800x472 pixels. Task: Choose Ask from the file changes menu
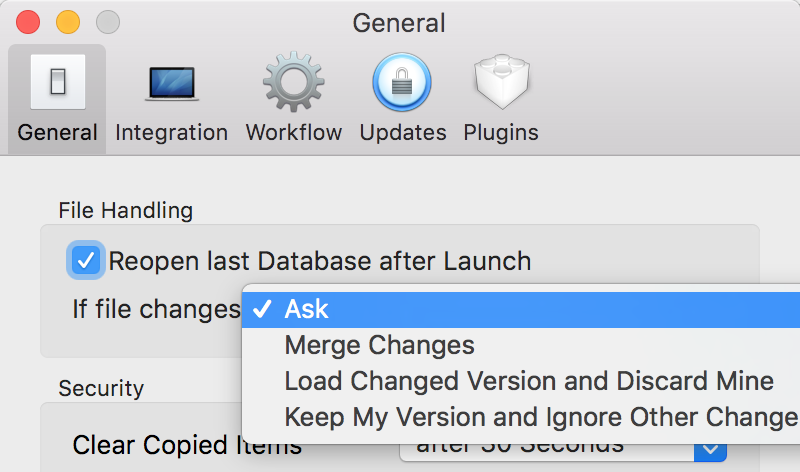tap(521, 310)
